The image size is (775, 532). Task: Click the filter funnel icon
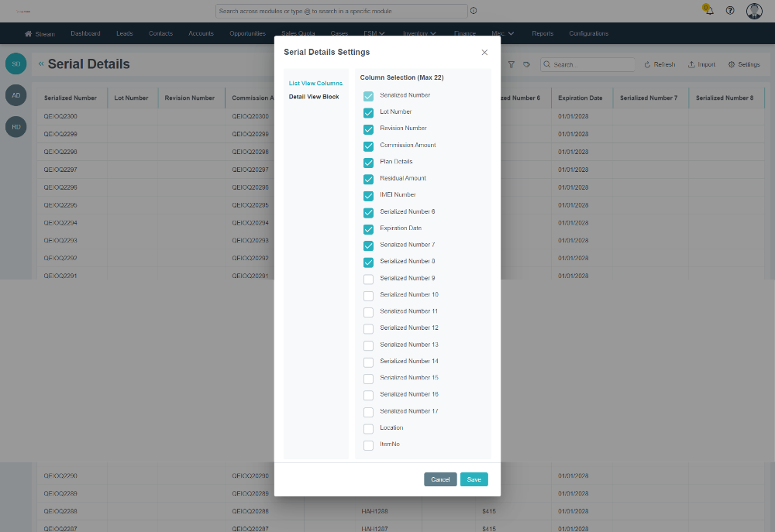pos(511,65)
